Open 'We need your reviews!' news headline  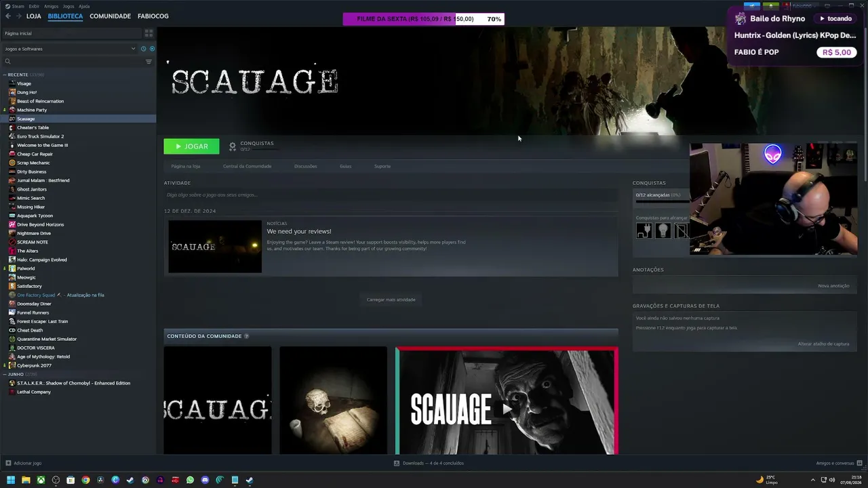[x=299, y=231]
